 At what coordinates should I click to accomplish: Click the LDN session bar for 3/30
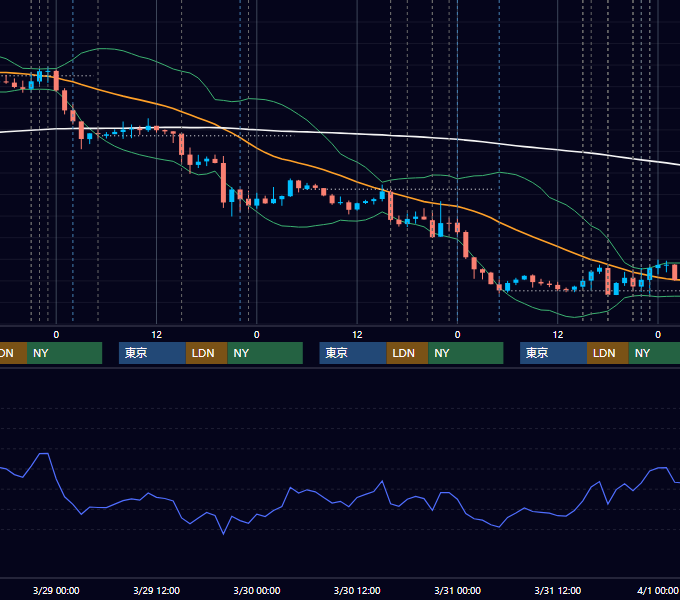coord(407,353)
